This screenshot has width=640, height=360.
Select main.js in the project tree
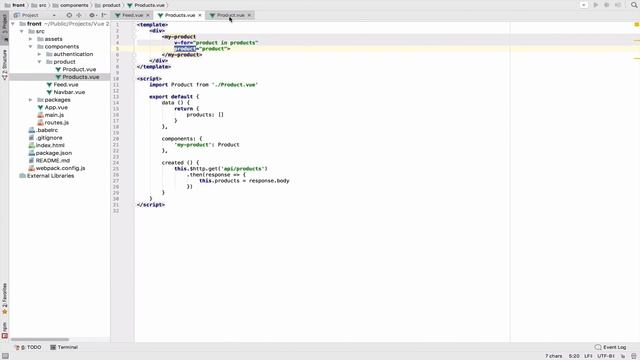point(51,115)
